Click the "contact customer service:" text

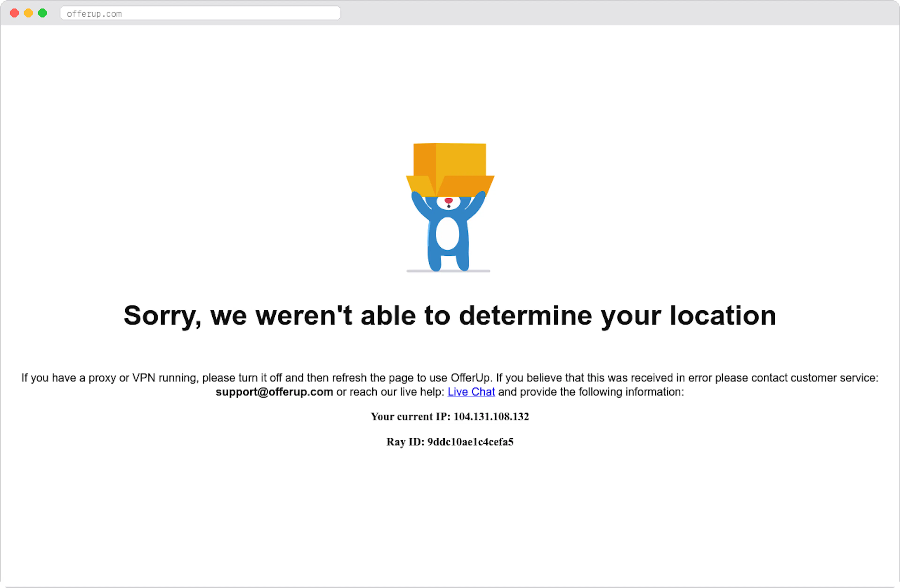(x=815, y=377)
